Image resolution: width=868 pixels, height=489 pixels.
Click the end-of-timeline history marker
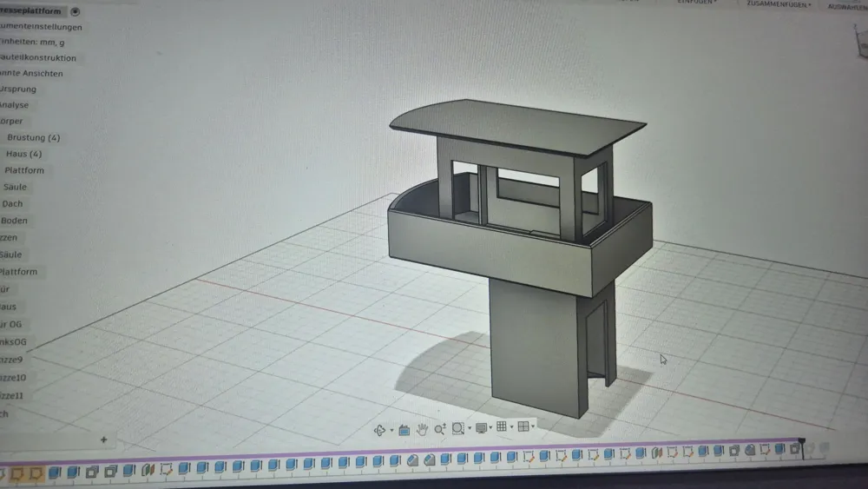tap(802, 448)
